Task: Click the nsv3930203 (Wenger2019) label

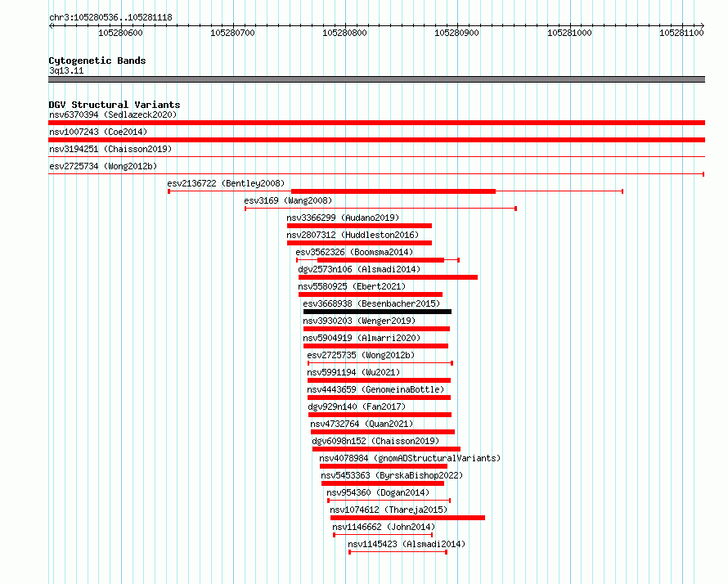Action: pos(359,321)
